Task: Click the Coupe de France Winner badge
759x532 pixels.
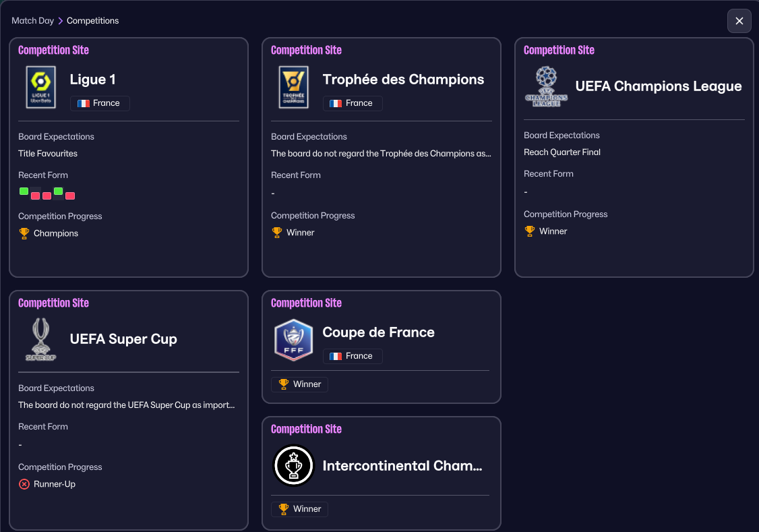Action: pos(300,384)
